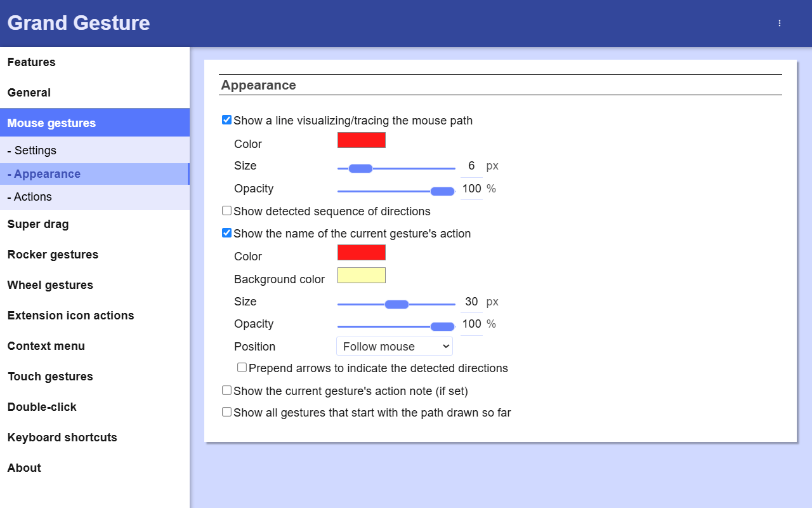
Task: Check Show the current gesture's action note
Action: coord(226,391)
